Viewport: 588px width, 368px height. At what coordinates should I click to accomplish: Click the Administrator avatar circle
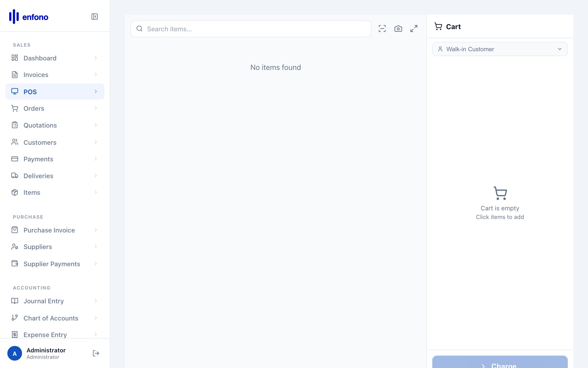(x=14, y=353)
